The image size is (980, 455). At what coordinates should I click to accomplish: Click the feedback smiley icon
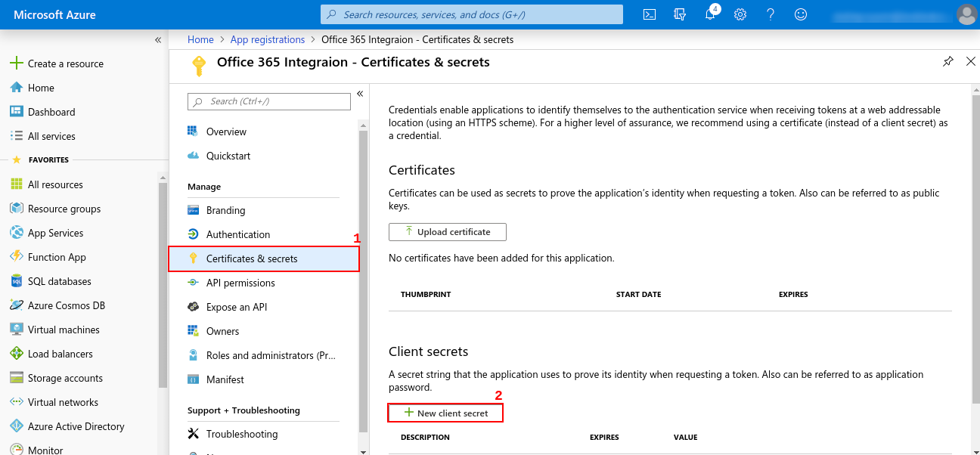pos(801,14)
